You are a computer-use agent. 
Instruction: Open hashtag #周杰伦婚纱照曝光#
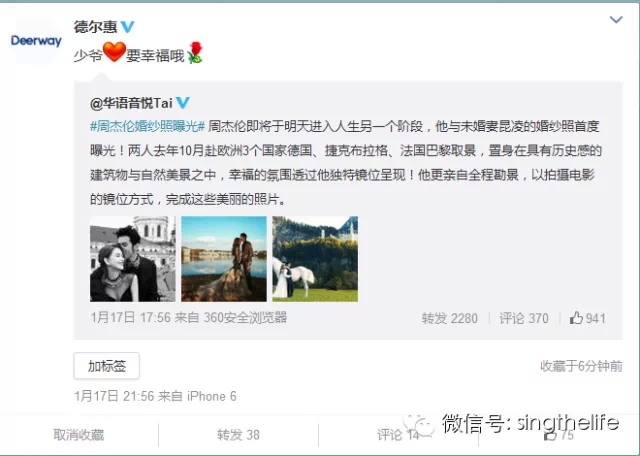click(147, 126)
